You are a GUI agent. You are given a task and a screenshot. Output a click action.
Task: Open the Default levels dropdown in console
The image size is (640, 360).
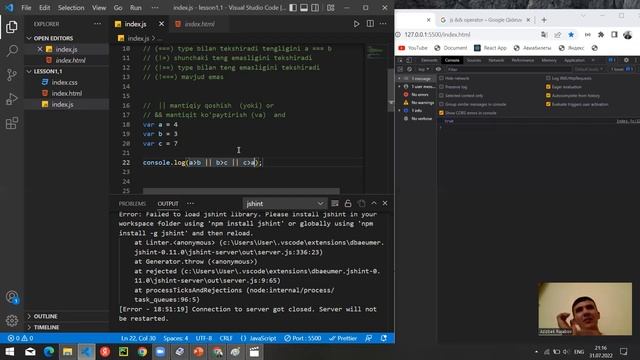[589, 69]
